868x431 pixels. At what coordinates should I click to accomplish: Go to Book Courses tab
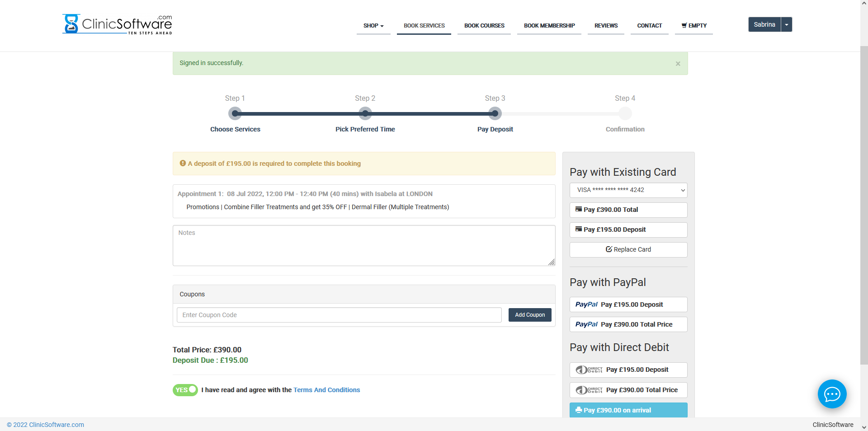tap(484, 26)
